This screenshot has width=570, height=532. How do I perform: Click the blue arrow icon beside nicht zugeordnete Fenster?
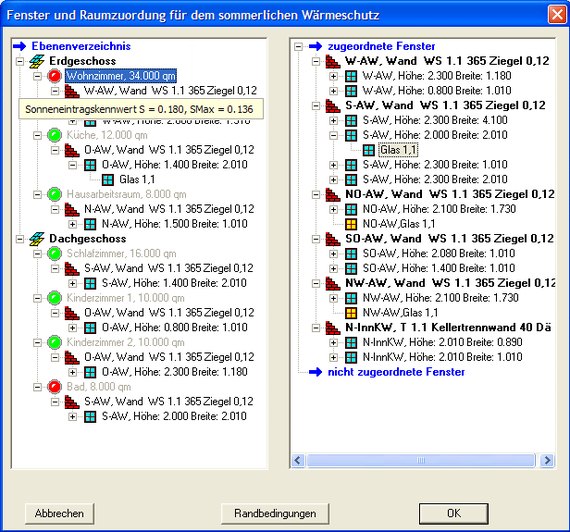[x=315, y=372]
